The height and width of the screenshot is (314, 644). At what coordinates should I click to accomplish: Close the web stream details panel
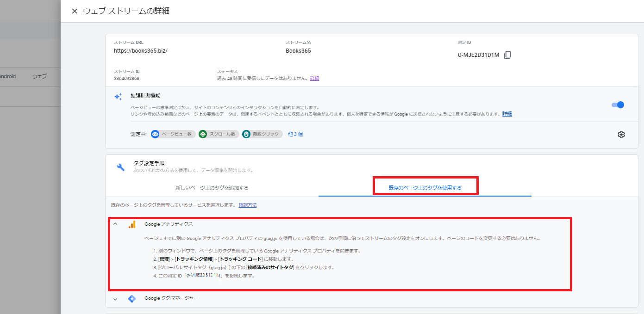(74, 11)
